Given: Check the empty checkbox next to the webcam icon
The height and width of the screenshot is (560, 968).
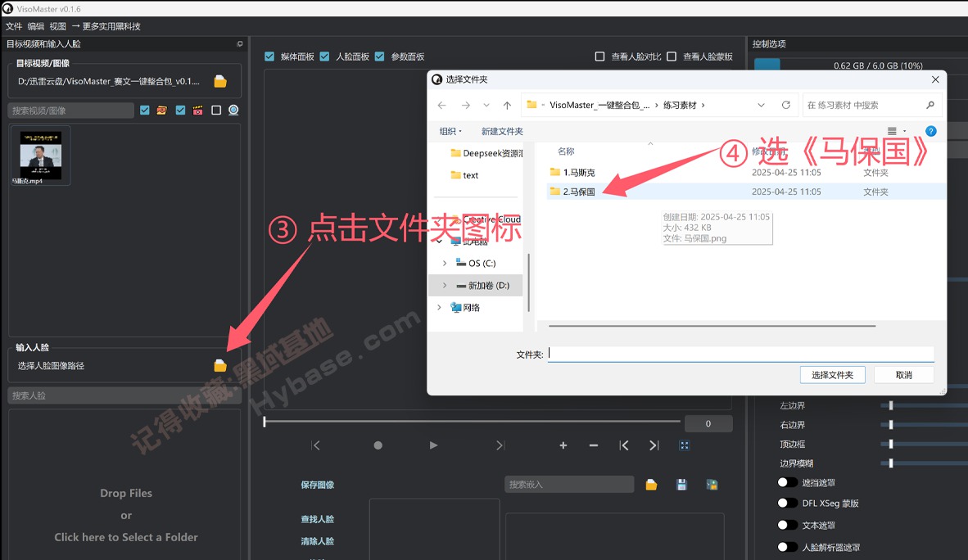Looking at the screenshot, I should tap(216, 110).
